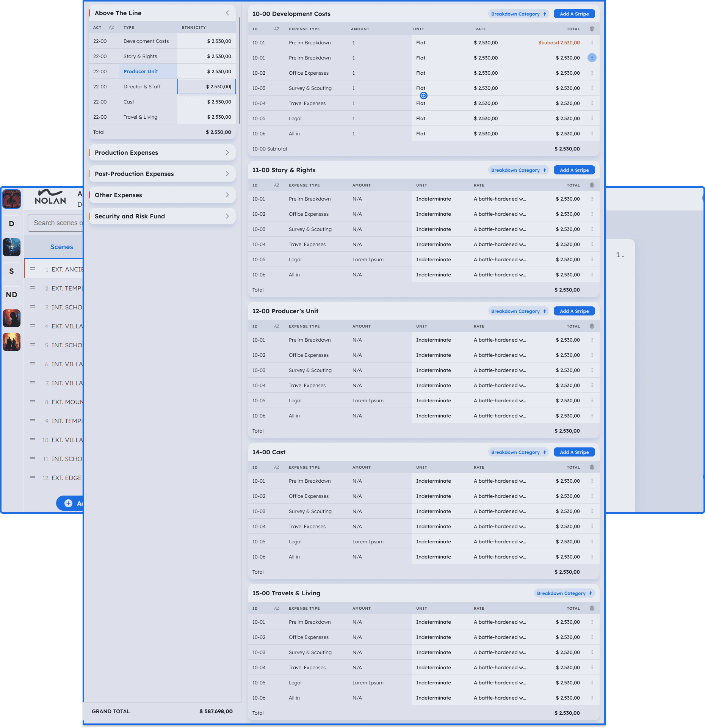Viewport: 705px width, 728px height.
Task: Open settings gear in Story & Rights table
Action: click(592, 185)
